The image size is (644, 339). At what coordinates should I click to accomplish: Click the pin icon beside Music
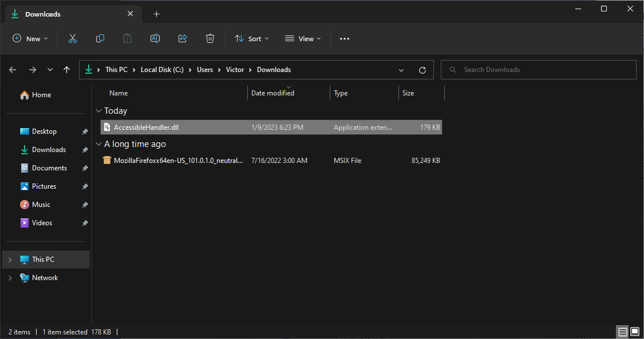(x=85, y=205)
